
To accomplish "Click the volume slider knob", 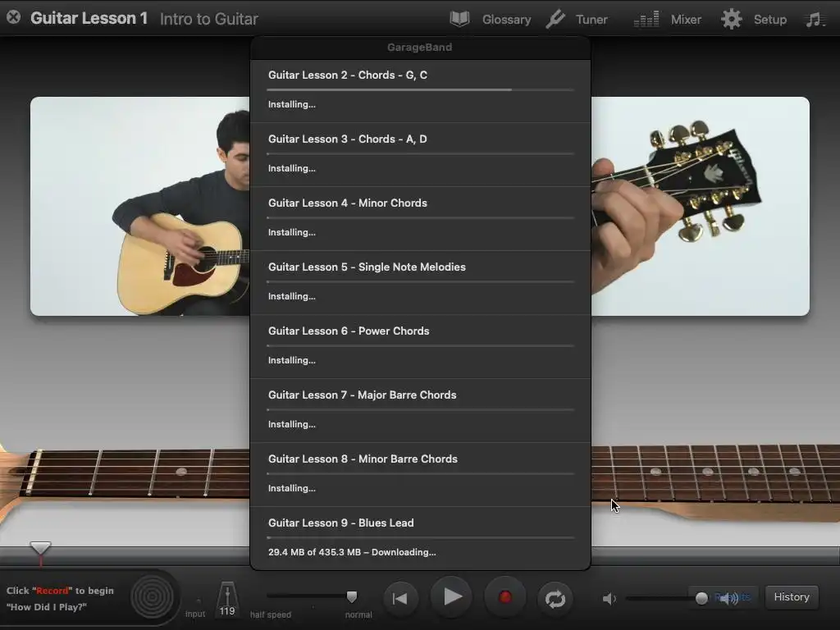I will tap(701, 598).
